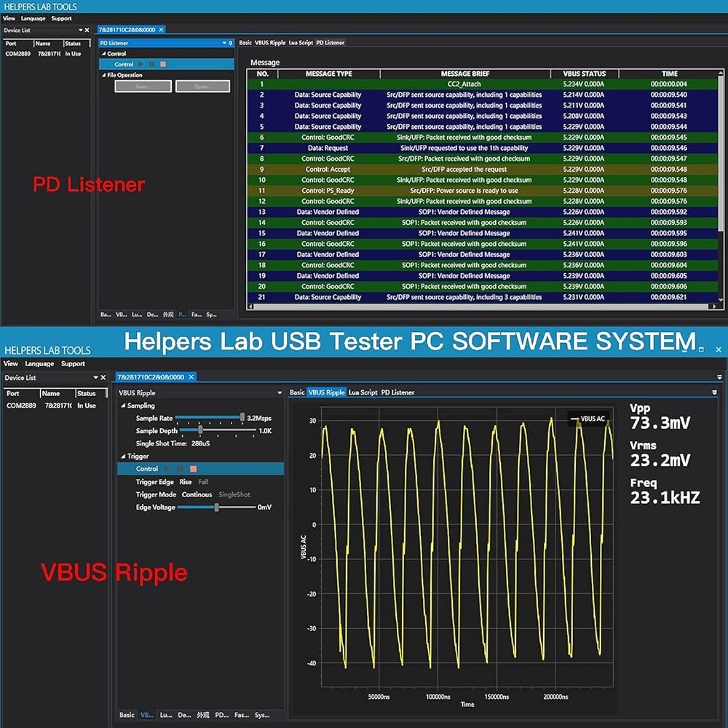The height and width of the screenshot is (728, 728).
Task: Close the top Device List panel with X
Action: pyautogui.click(x=87, y=31)
